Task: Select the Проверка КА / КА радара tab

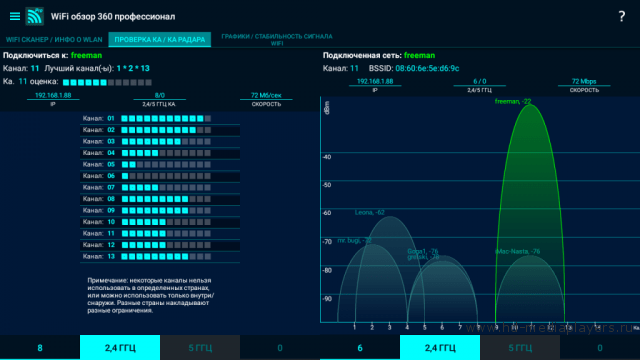Action: (160, 40)
